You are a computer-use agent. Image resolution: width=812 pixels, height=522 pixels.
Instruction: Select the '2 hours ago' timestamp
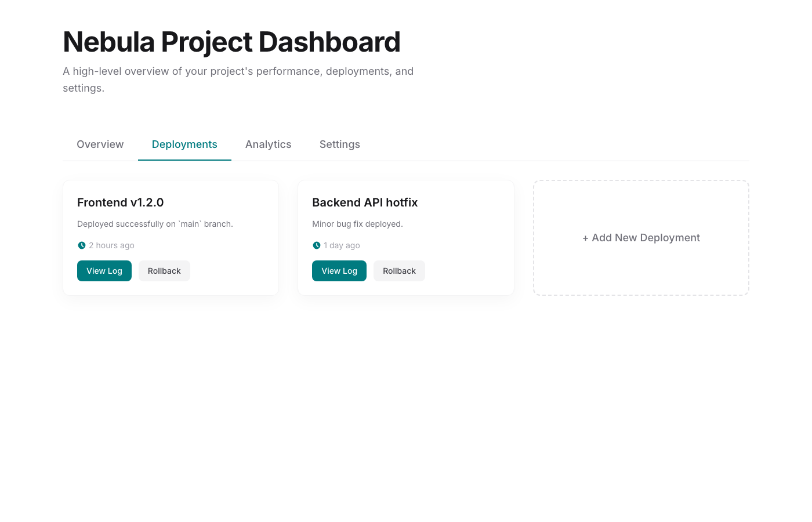(x=111, y=245)
